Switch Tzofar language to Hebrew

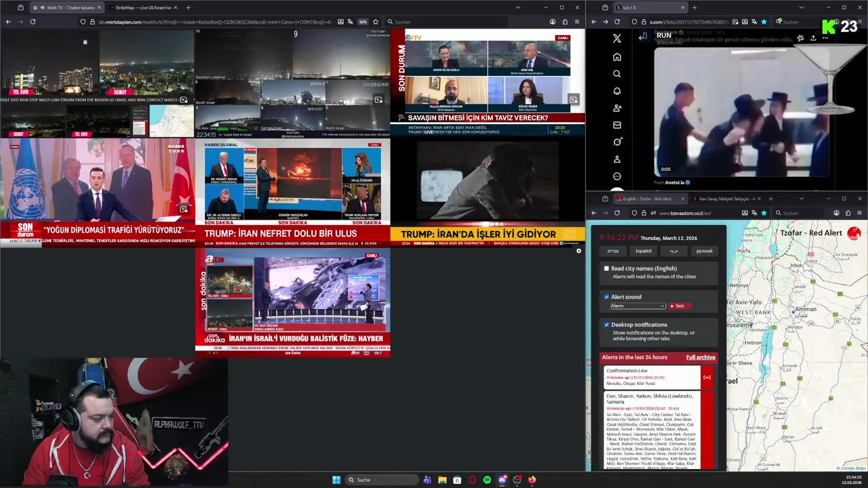(x=613, y=251)
